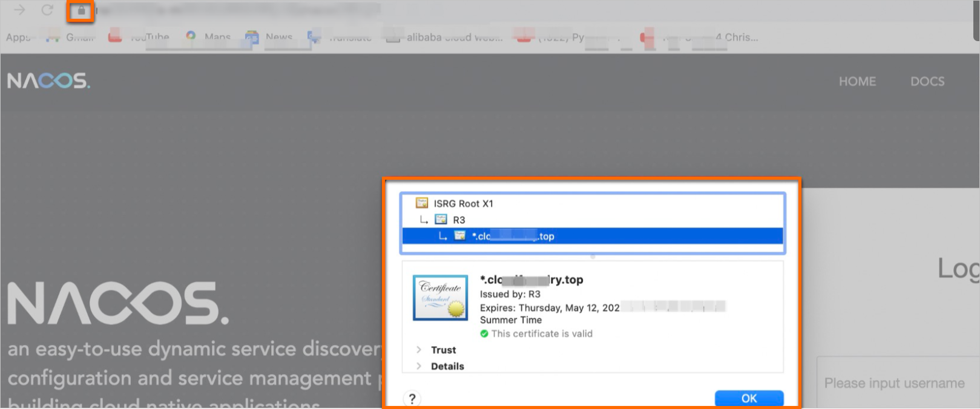
Task: Open the Gmail bookmark
Action: tap(71, 37)
